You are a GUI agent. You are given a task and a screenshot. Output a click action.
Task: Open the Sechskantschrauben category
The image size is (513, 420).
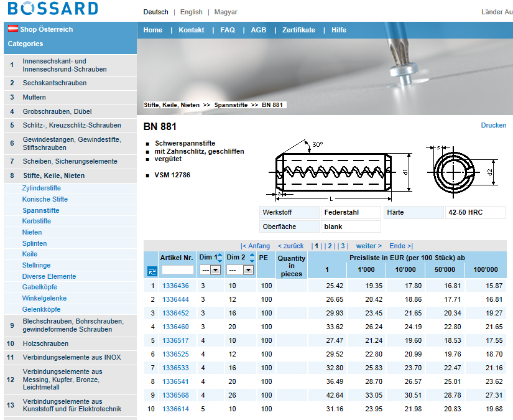pyautogui.click(x=55, y=83)
